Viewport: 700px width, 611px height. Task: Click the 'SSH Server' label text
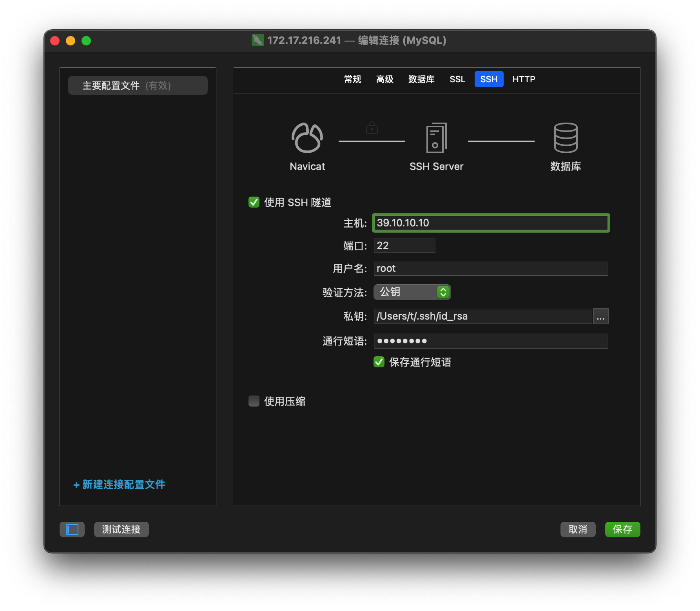436,166
